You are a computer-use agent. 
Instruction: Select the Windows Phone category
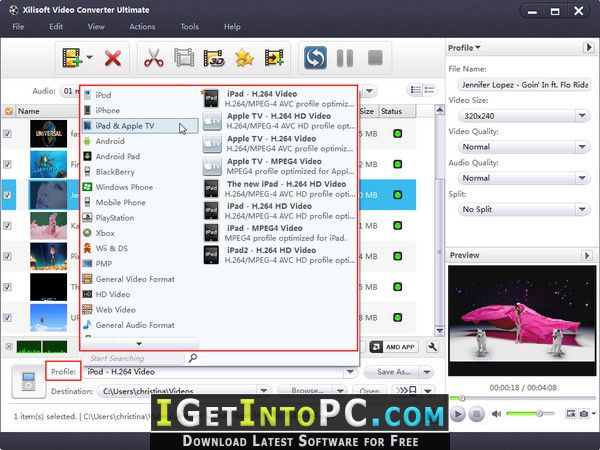point(140,187)
